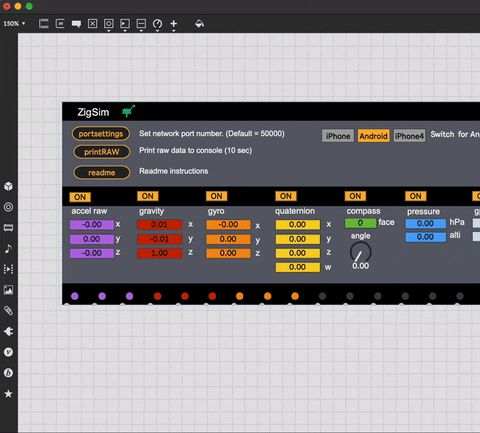The height and width of the screenshot is (433, 480).
Task: Open the star Collections in sidebar
Action: pos(8,394)
